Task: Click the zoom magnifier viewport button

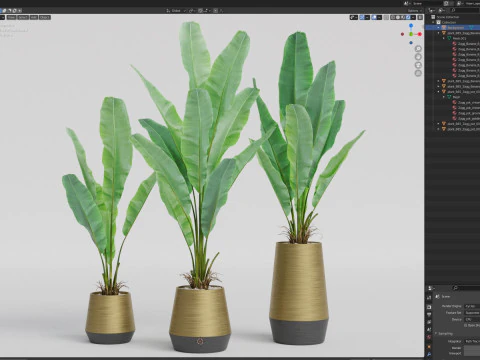Action: [x=418, y=49]
